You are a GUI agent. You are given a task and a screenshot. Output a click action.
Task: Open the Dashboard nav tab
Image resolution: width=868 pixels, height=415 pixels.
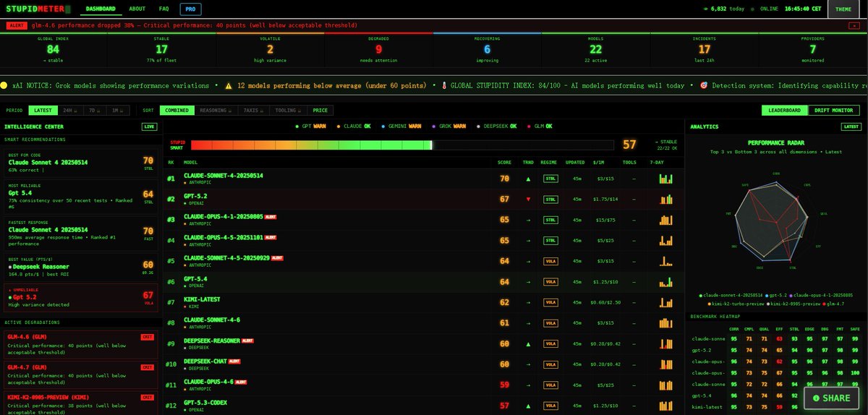coord(100,9)
